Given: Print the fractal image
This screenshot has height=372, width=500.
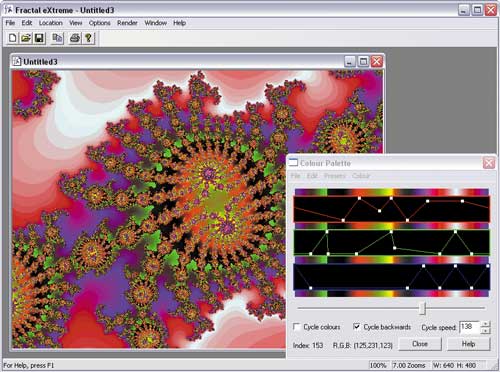Looking at the screenshot, I should pyautogui.click(x=75, y=38).
